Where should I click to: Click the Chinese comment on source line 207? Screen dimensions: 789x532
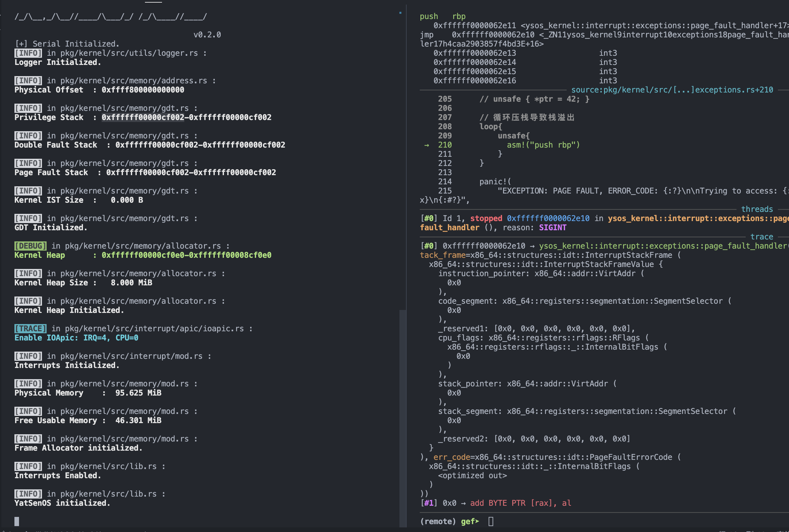[x=527, y=117]
